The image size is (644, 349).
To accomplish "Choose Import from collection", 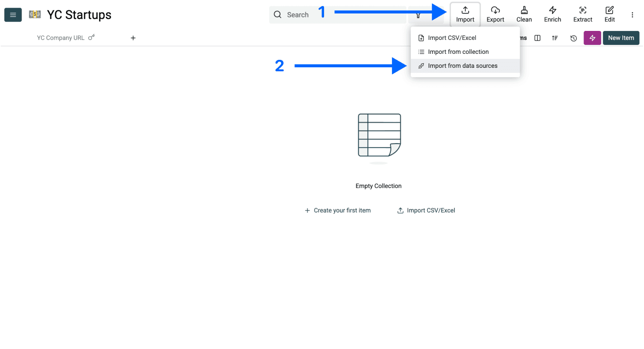I will (458, 51).
